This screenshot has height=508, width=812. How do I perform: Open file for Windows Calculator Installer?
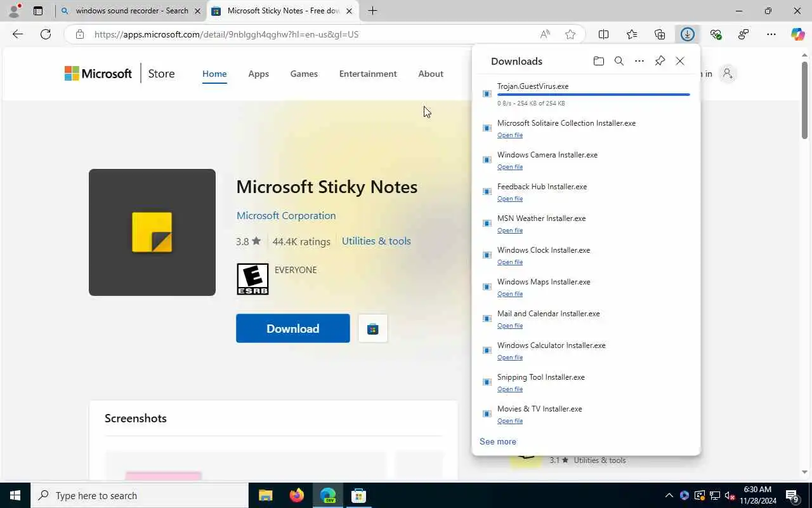tap(510, 358)
